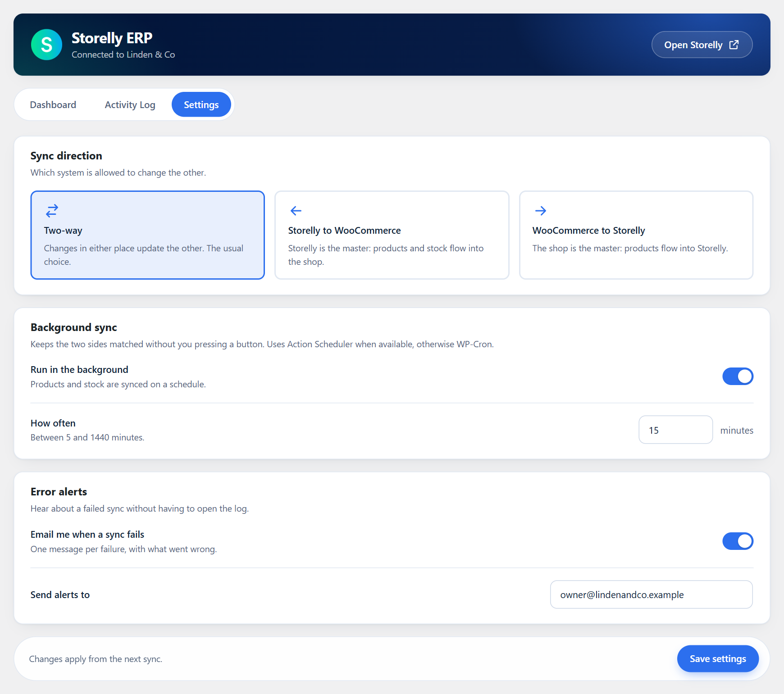Edit the Send alerts to email field
The width and height of the screenshot is (784, 694).
coord(652,594)
